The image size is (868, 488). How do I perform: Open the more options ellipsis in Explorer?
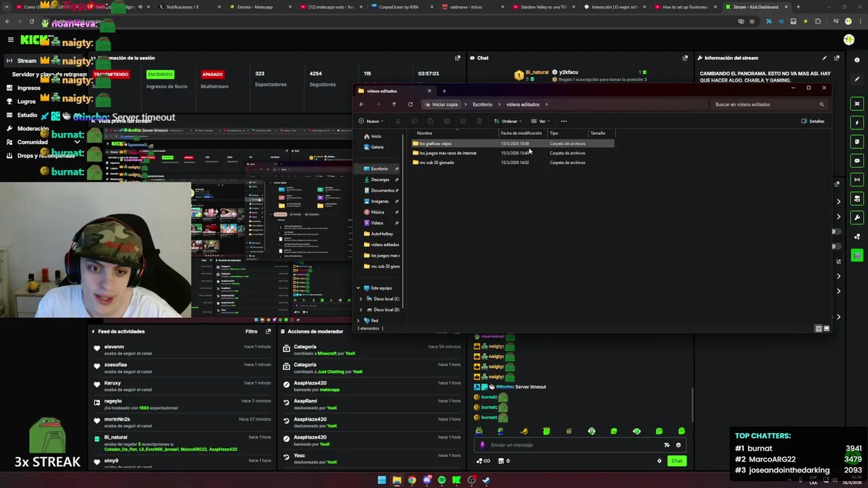564,121
